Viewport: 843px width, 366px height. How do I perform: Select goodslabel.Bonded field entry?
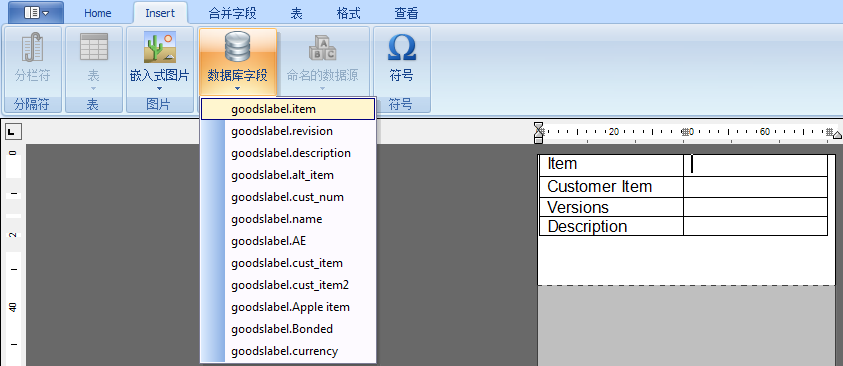288,329
